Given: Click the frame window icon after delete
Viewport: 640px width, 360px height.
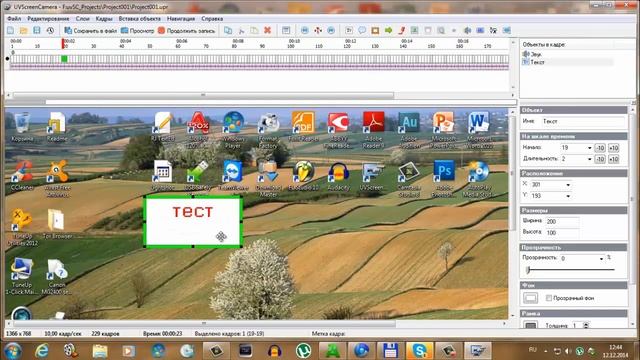Looking at the screenshot, I should click(x=286, y=31).
